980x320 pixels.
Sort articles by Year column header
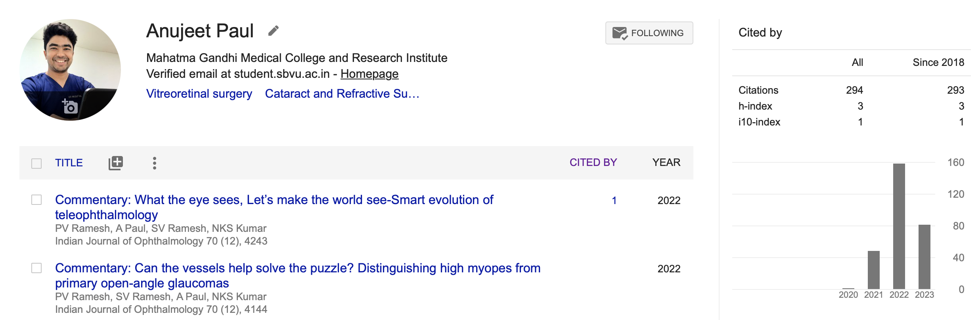pos(666,162)
